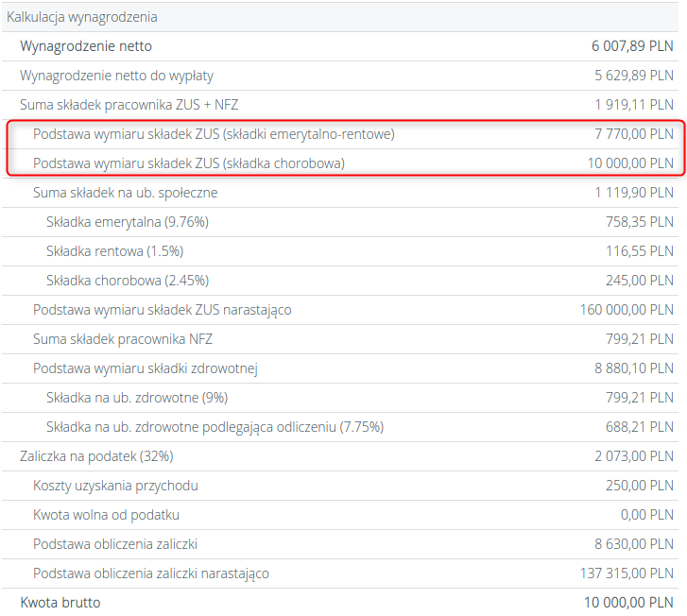Click the Składka rentowa (1.5%) label
This screenshot has height=616, width=687.
coord(114,251)
